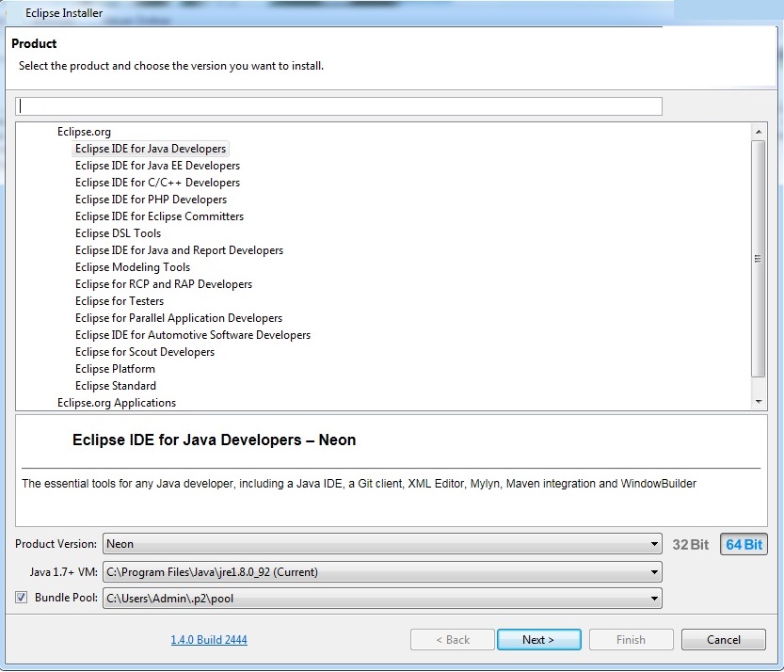Open the Bundle Pool location dropdown
Viewport: 784px width, 672px height.
(382, 598)
